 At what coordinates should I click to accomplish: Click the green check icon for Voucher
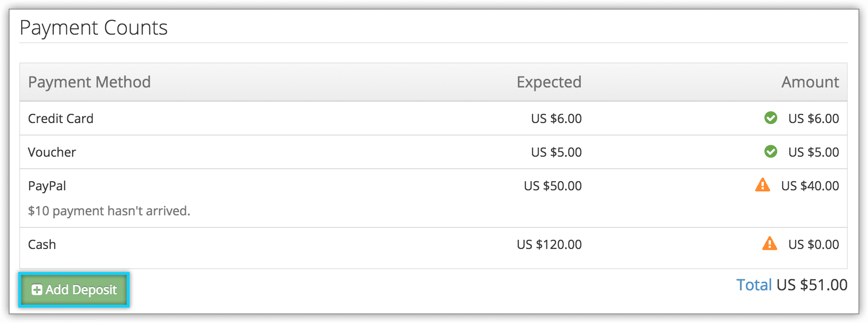click(x=771, y=151)
